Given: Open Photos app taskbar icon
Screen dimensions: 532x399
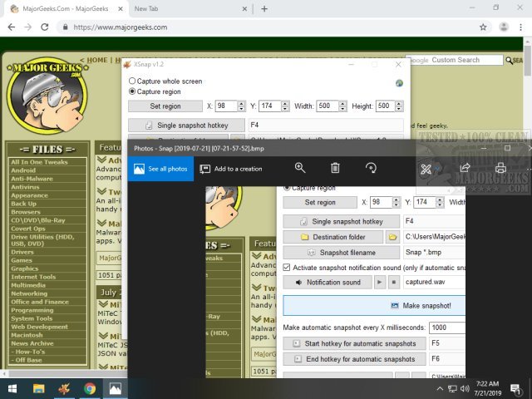Looking at the screenshot, I should (116, 388).
